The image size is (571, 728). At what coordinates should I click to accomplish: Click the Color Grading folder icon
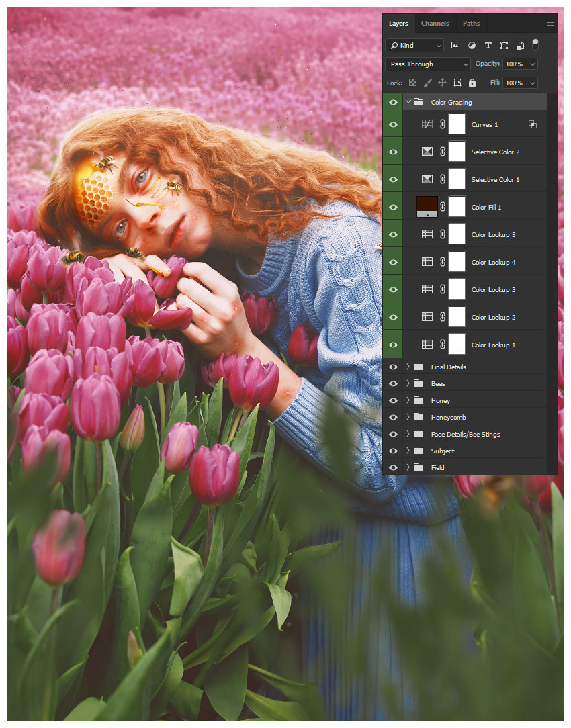(419, 102)
